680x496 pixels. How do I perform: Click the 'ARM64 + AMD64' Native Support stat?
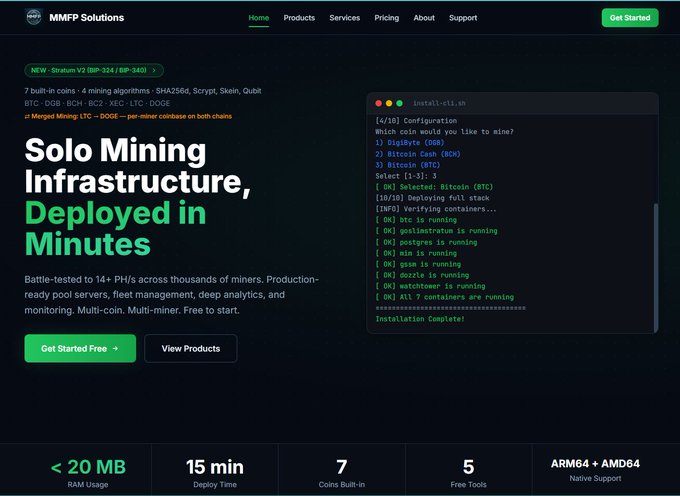click(x=595, y=470)
